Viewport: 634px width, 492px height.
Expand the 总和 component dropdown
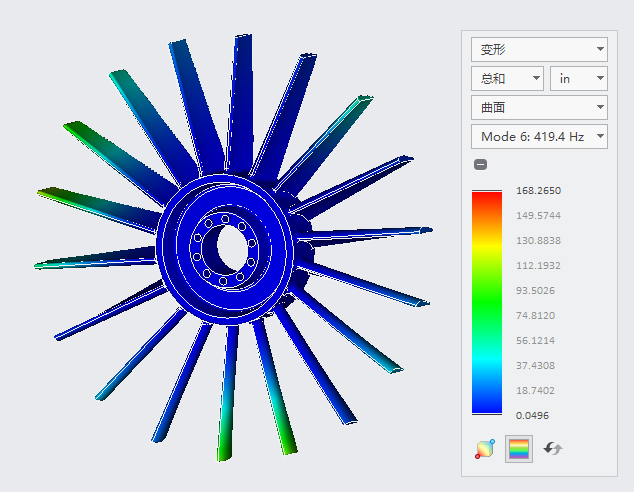pos(507,78)
